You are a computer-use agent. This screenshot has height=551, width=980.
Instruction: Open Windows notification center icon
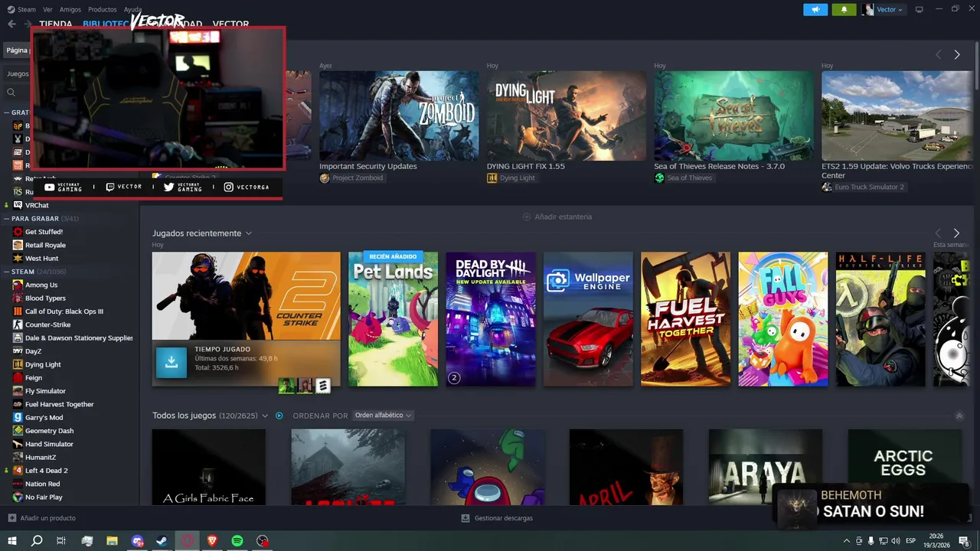click(964, 541)
